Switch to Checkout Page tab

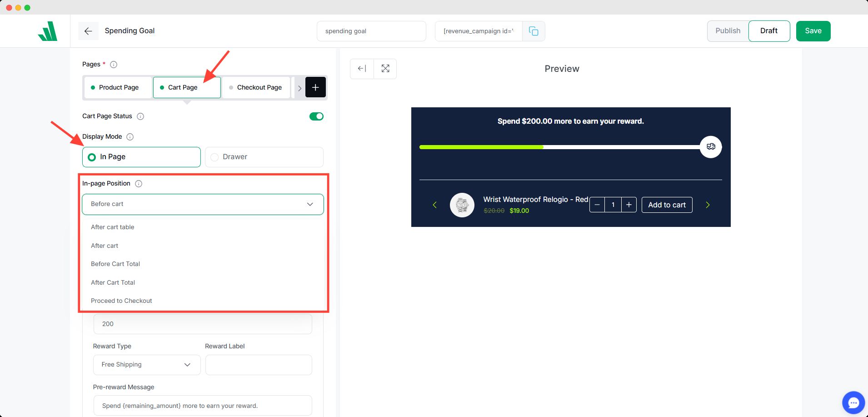[256, 87]
